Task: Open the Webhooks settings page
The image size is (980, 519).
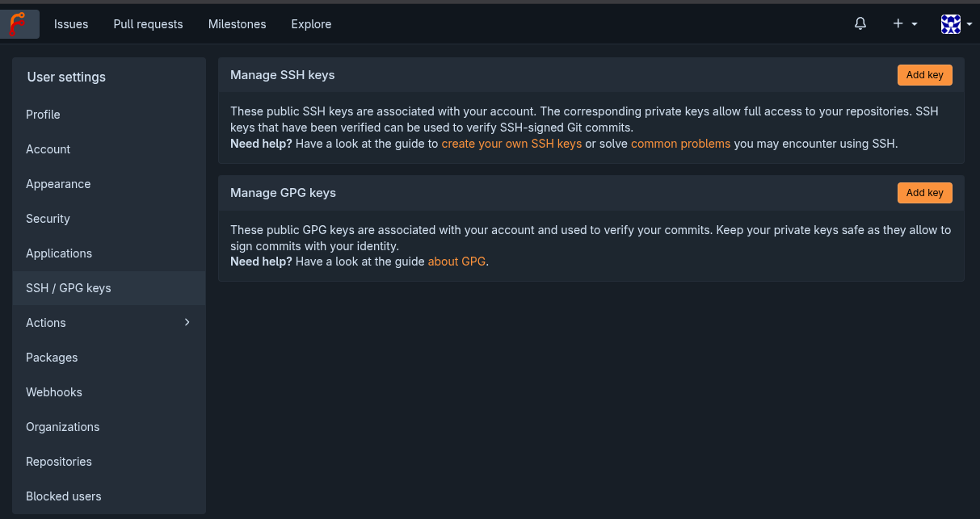Action: pyautogui.click(x=54, y=392)
